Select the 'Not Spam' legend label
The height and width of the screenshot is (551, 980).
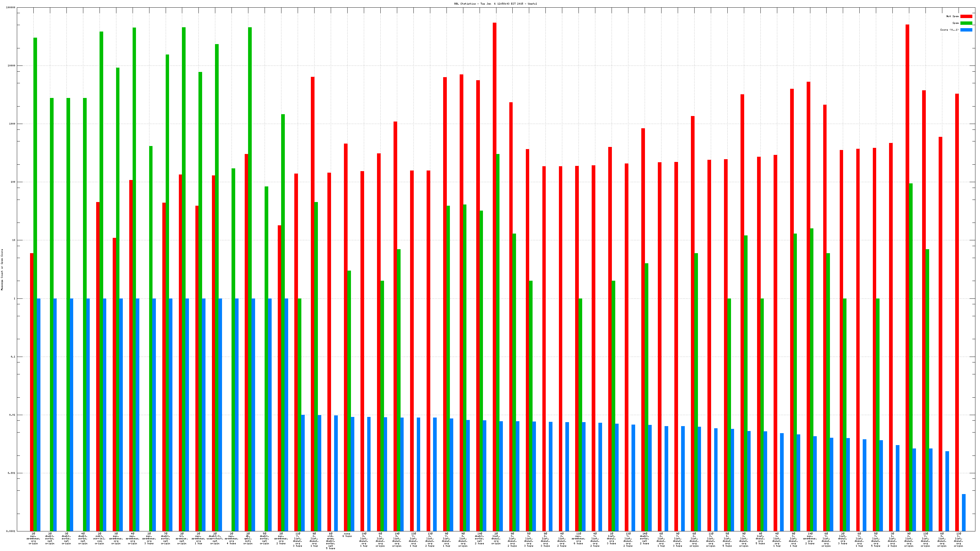(x=953, y=16)
